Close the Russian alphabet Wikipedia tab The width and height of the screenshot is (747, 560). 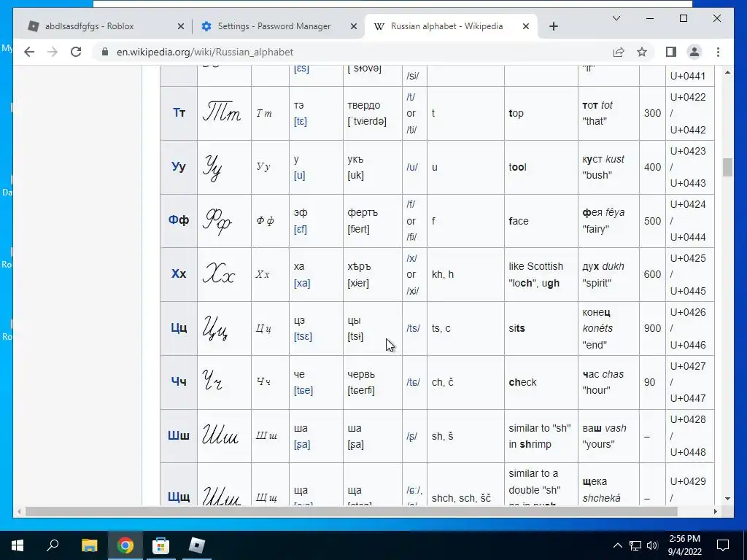tap(526, 26)
